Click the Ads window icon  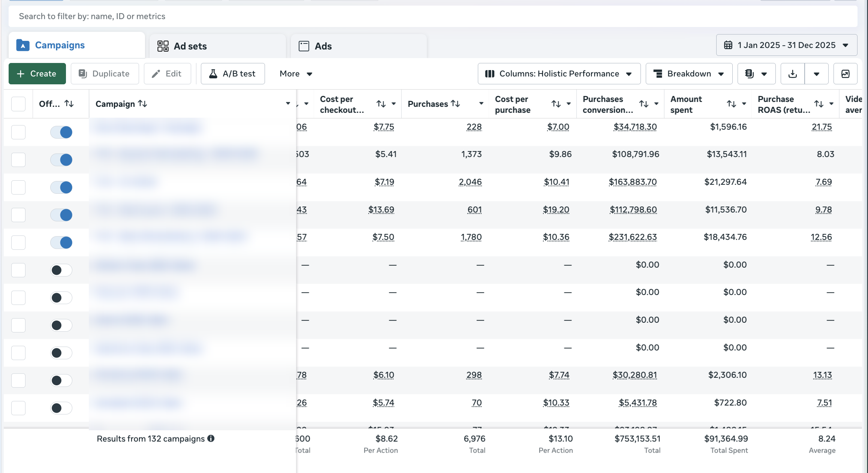304,46
